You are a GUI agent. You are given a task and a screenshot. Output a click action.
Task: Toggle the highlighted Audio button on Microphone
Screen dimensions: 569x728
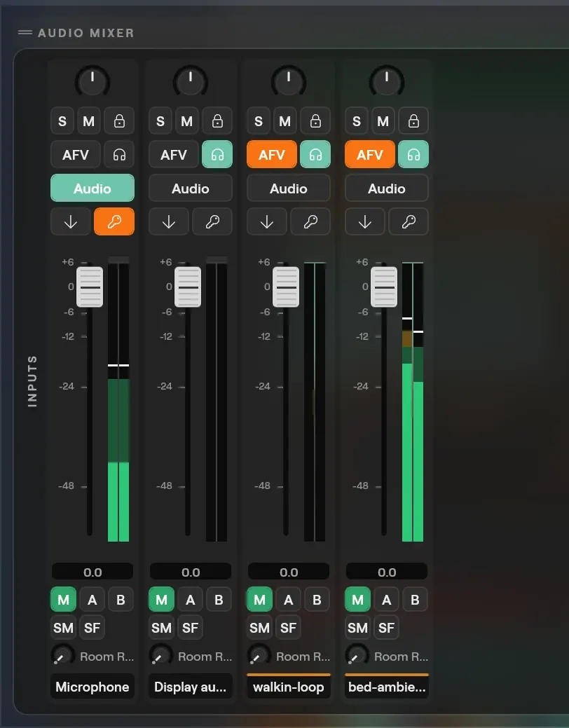tap(92, 188)
